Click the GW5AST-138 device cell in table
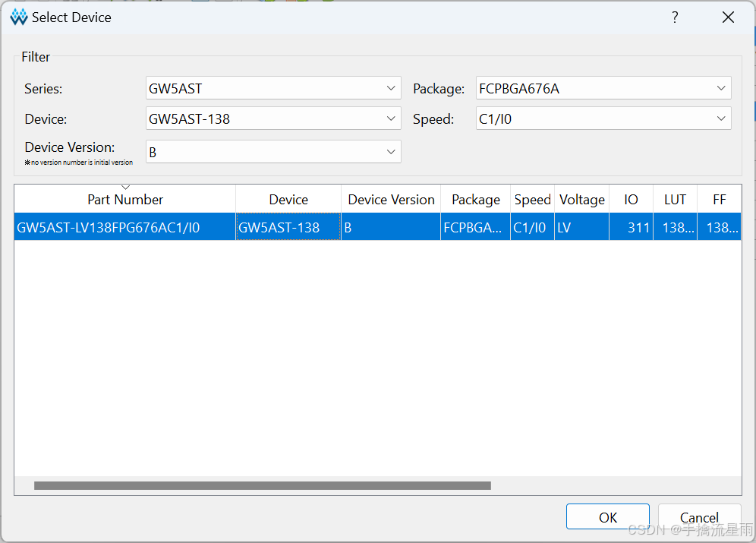This screenshot has height=543, width=756. click(x=288, y=227)
